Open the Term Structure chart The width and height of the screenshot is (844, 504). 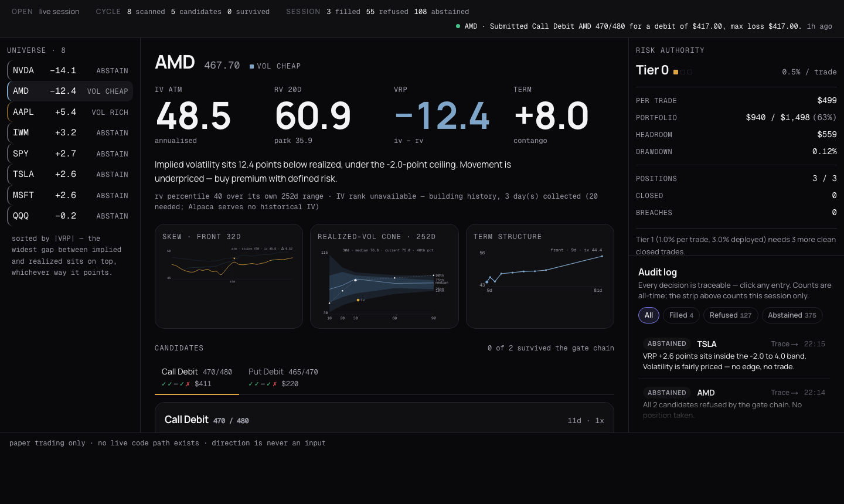coord(540,276)
